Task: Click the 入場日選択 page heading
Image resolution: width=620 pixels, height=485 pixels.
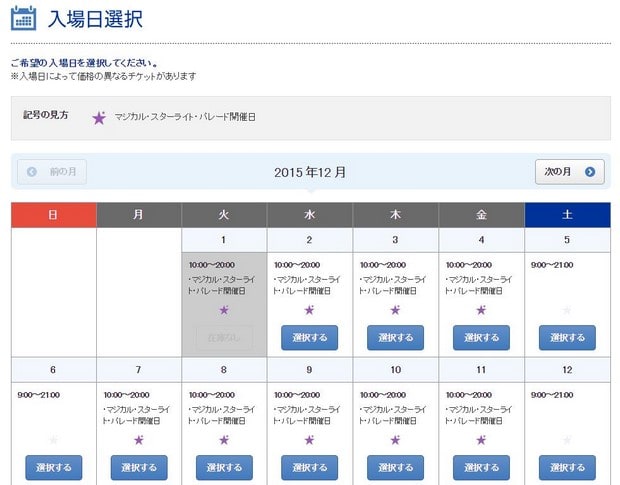Action: tap(95, 19)
